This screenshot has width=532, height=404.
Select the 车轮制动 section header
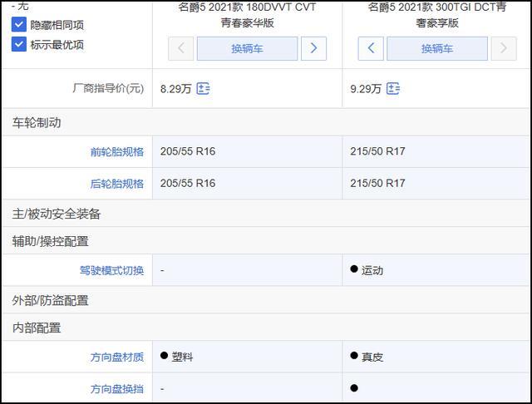coord(266,122)
